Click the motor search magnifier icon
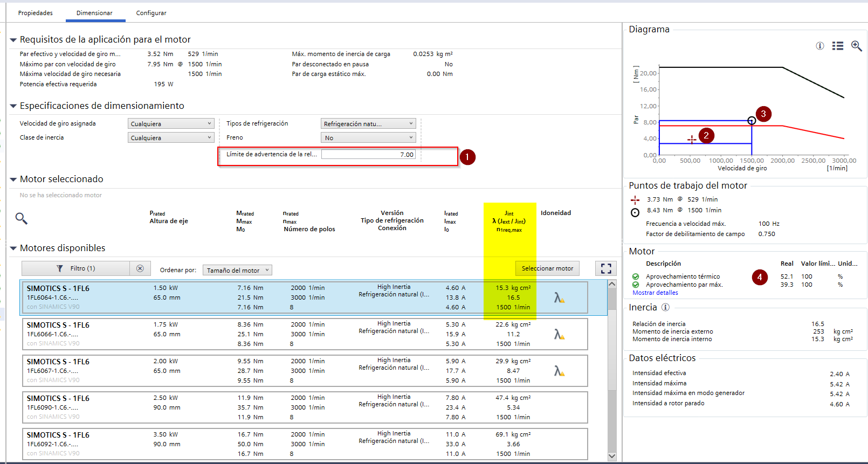 point(21,218)
